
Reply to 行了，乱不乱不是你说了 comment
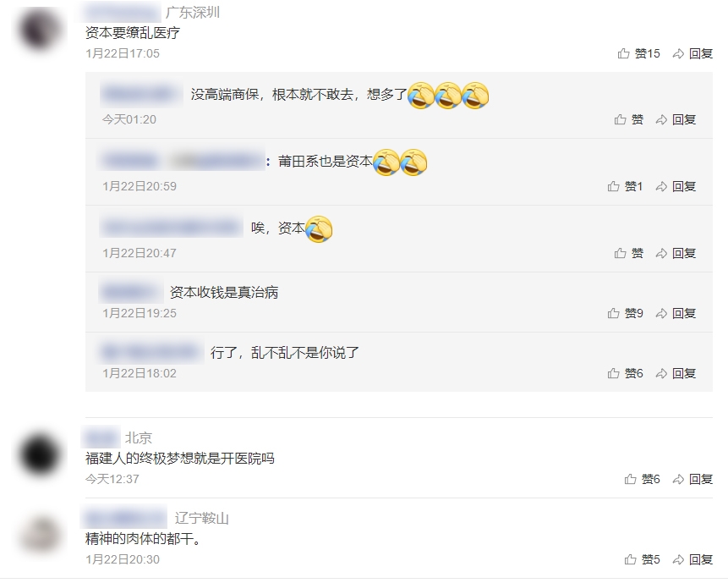(x=676, y=373)
